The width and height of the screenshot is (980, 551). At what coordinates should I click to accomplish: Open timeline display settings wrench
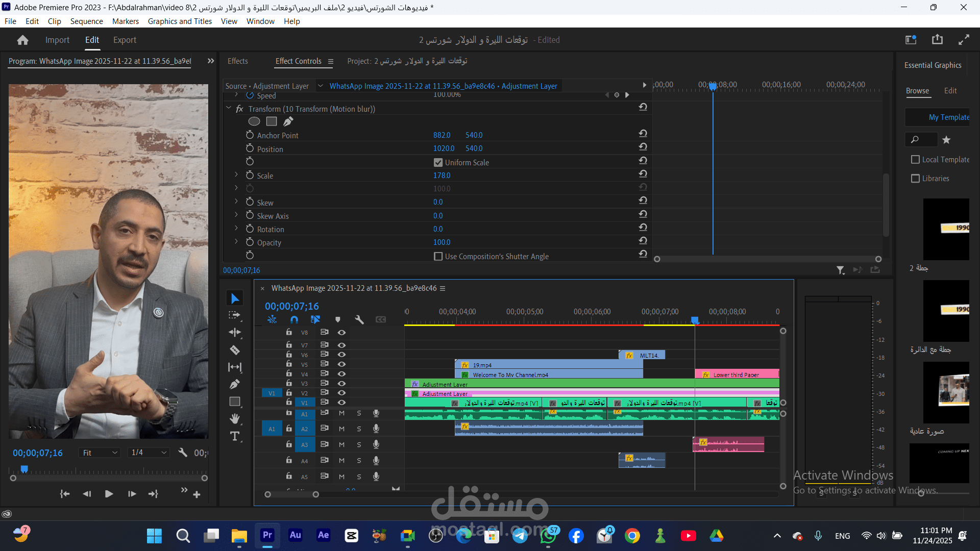(359, 319)
